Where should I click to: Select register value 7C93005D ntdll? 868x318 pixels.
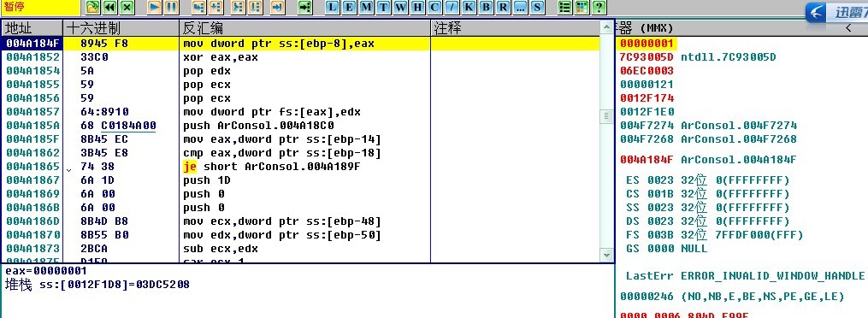[x=698, y=57]
